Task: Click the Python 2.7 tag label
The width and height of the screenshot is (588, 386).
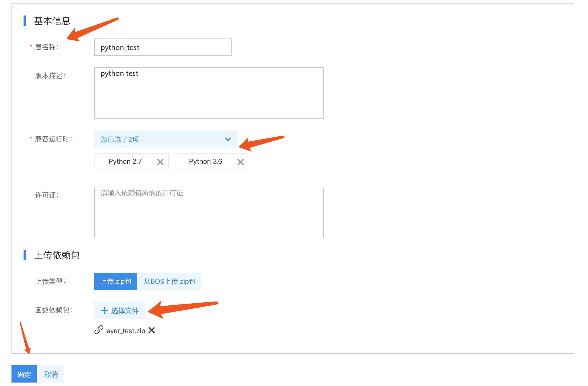Action: (125, 161)
